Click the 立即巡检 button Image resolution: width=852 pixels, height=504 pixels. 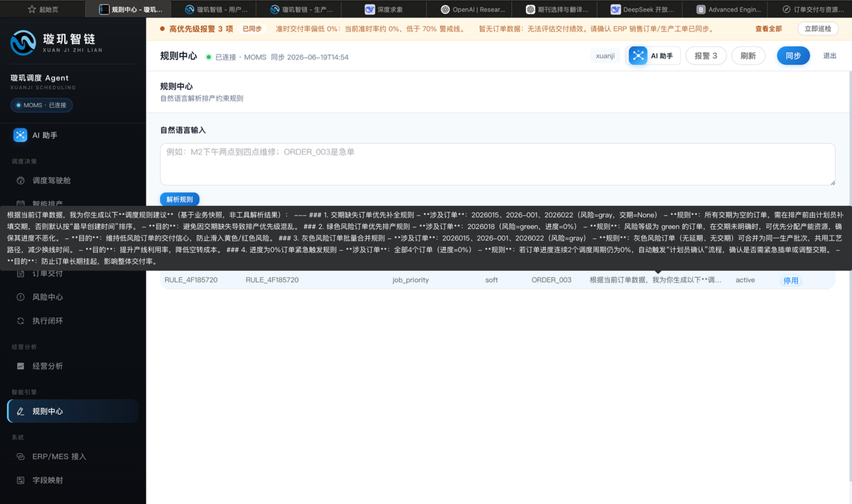pyautogui.click(x=818, y=29)
